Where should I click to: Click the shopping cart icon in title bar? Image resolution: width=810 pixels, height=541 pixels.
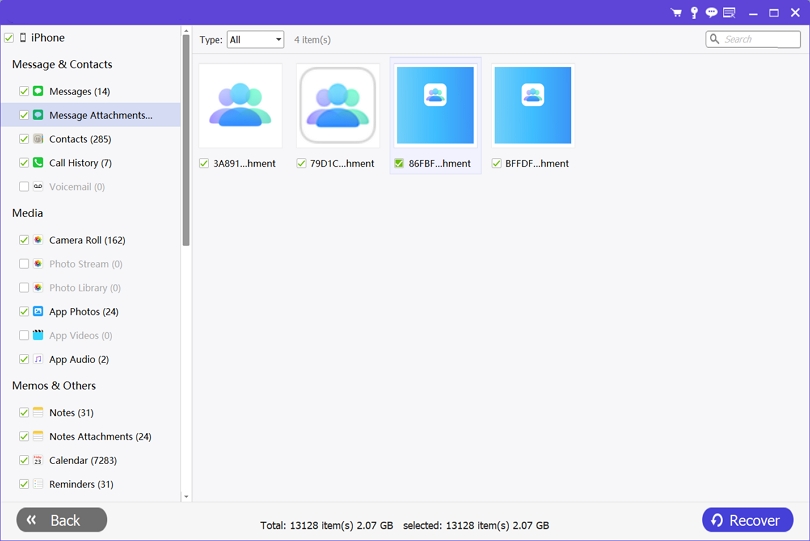676,13
